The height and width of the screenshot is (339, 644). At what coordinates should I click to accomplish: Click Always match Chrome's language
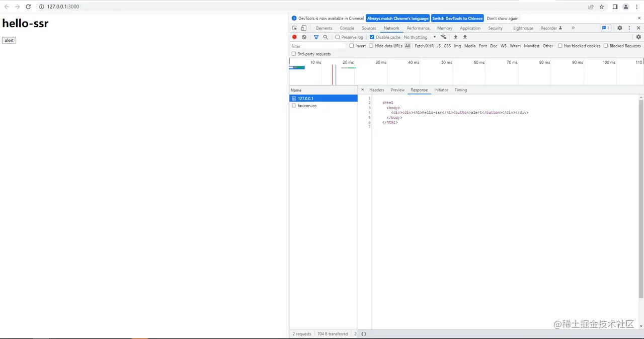(x=398, y=18)
